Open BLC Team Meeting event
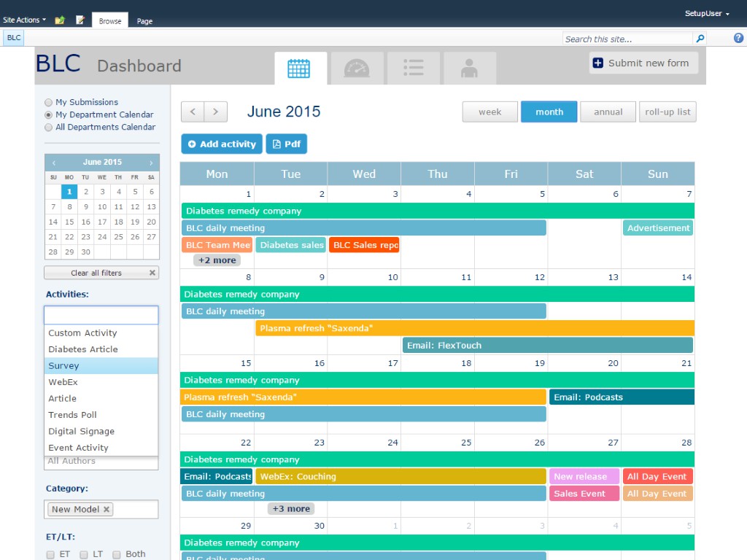 [x=217, y=245]
